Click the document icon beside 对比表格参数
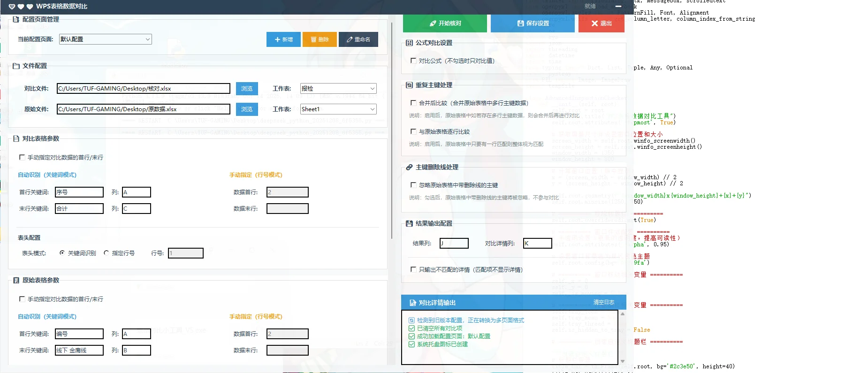868x373 pixels. pos(16,139)
